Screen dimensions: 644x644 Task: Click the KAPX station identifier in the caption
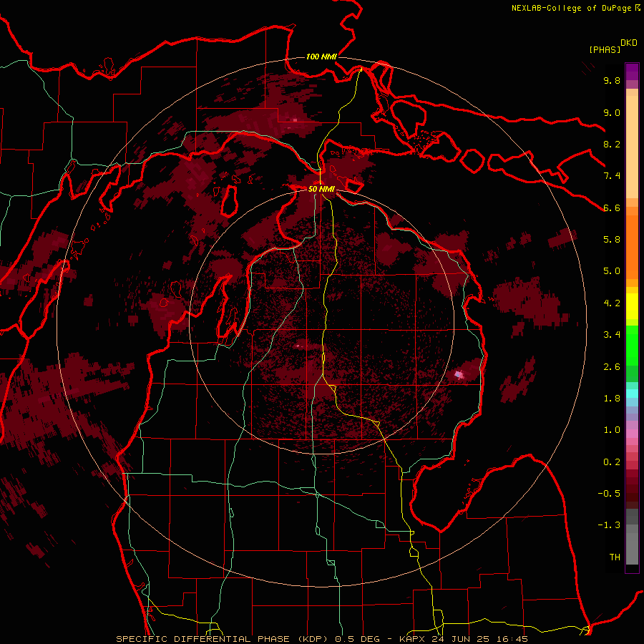(412, 639)
